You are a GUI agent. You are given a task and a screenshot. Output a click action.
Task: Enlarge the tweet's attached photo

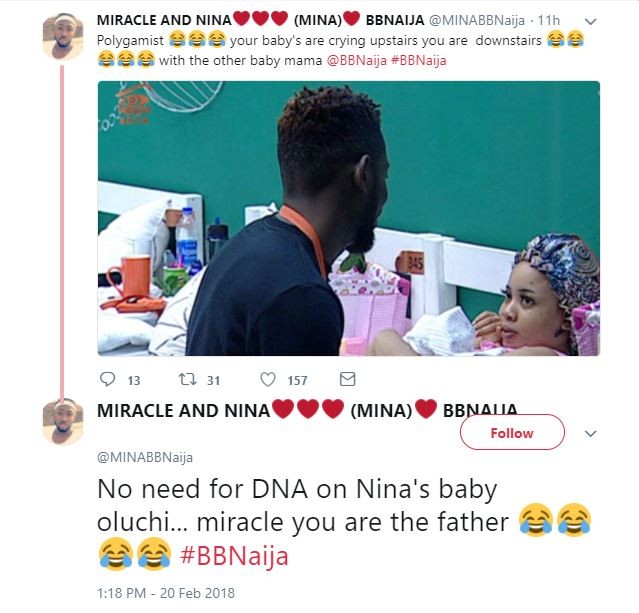click(x=348, y=218)
